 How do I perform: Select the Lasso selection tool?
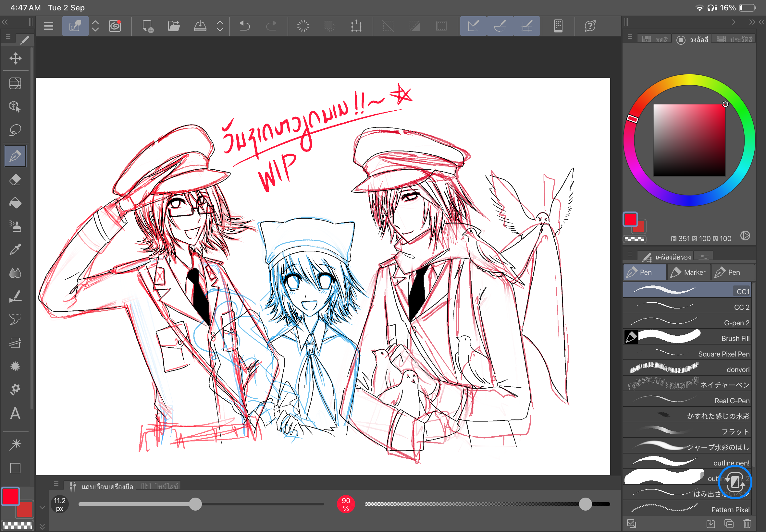pyautogui.click(x=15, y=130)
